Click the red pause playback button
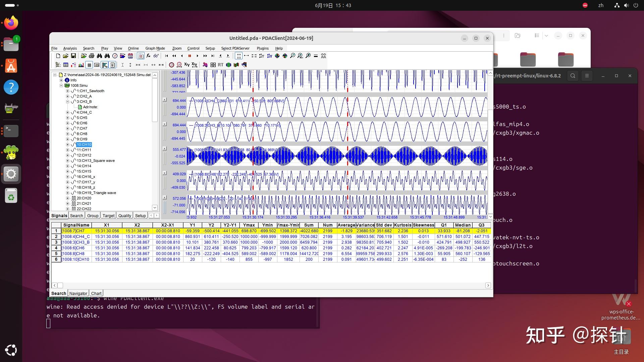644x362 pixels. click(x=190, y=56)
